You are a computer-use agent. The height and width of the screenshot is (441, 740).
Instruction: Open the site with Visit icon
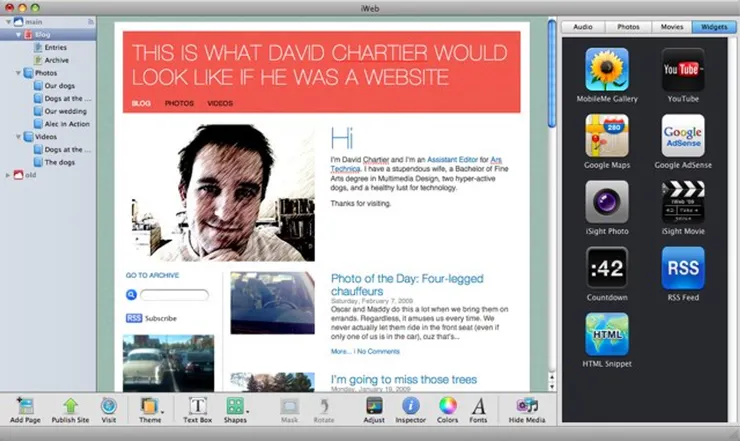tap(109, 410)
